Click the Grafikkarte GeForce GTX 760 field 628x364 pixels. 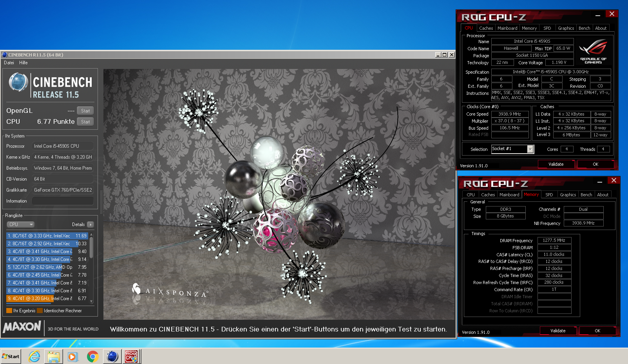tap(63, 190)
